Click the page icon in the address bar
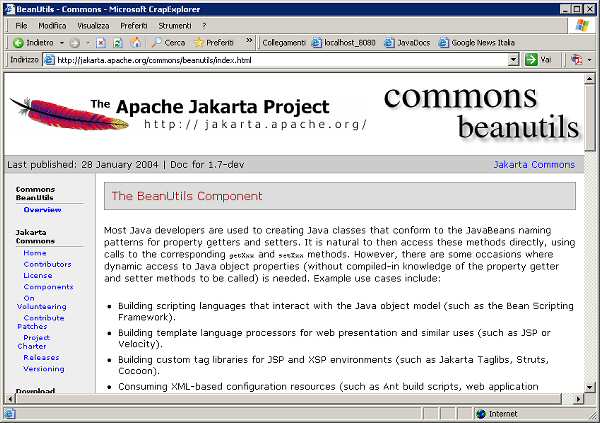This screenshot has width=600, height=423. [49, 60]
